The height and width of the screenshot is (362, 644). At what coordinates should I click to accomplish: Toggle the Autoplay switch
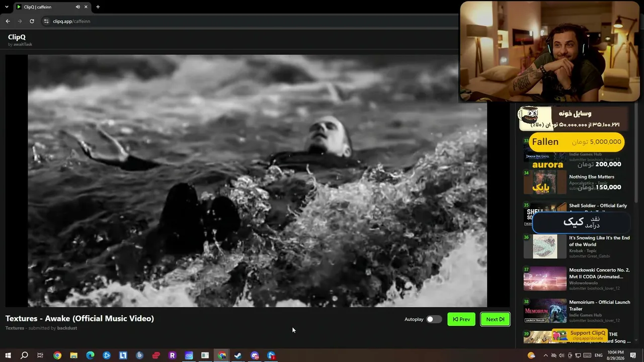click(x=434, y=319)
